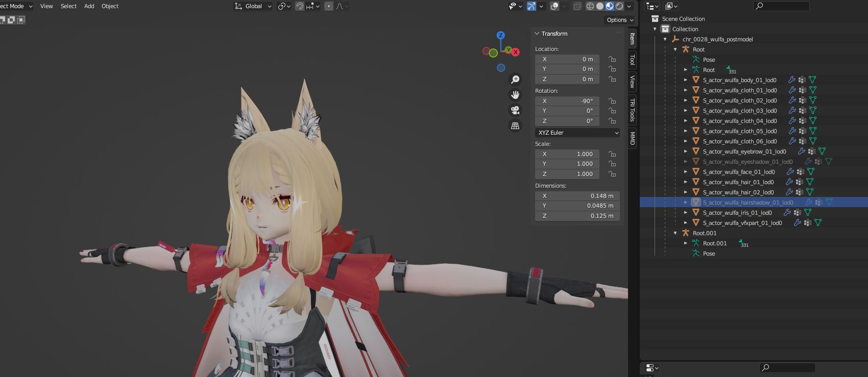Enable material preview shading mode

click(x=610, y=6)
